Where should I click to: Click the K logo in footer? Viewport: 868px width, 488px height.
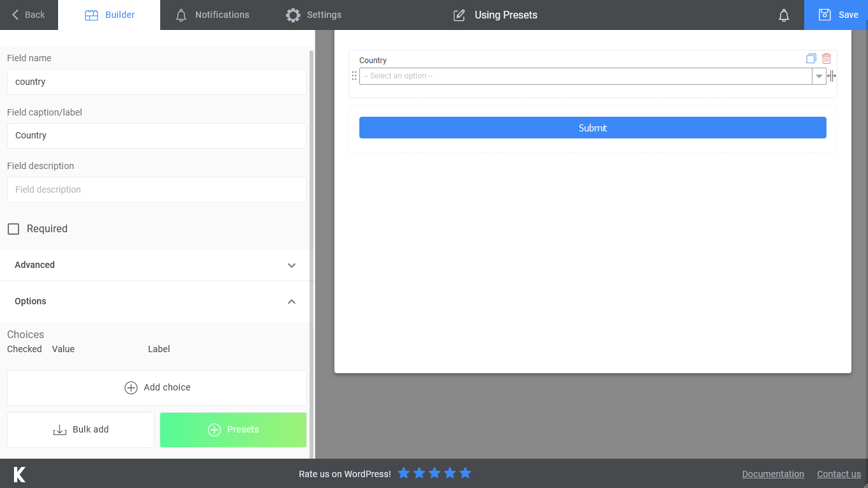[20, 474]
